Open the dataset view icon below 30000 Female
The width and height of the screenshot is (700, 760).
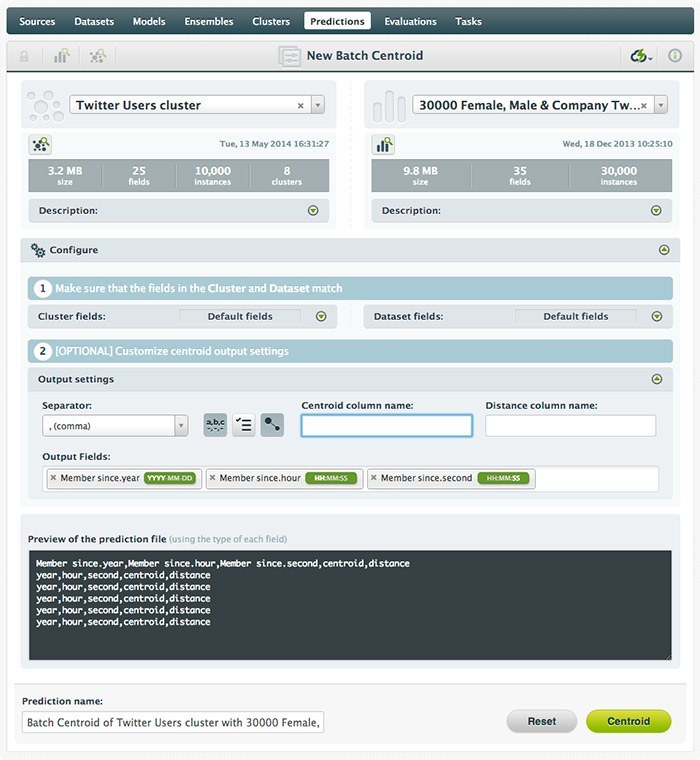(384, 144)
